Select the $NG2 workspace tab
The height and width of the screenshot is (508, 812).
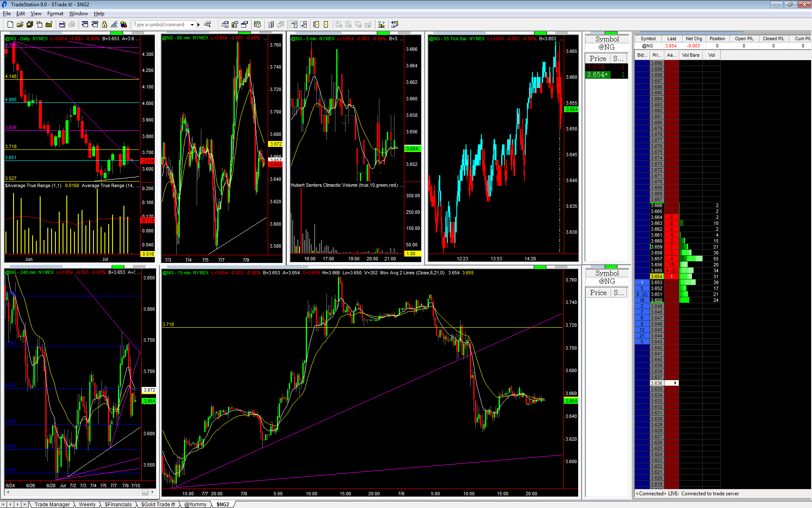[223, 504]
